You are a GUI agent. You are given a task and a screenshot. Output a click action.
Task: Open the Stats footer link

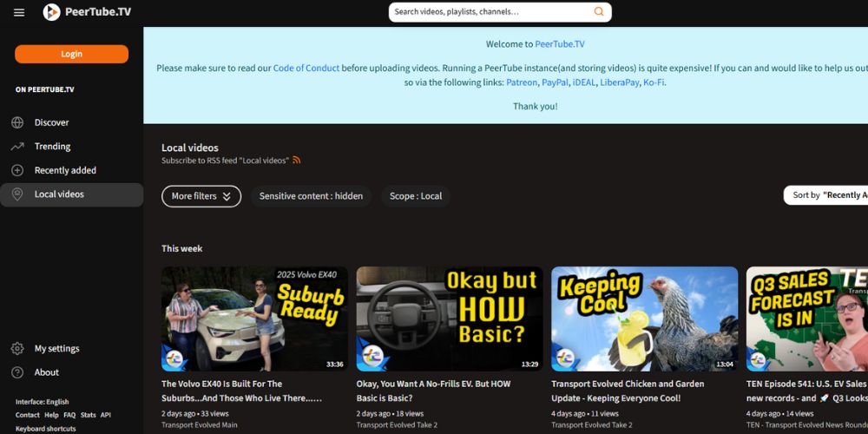pos(88,415)
